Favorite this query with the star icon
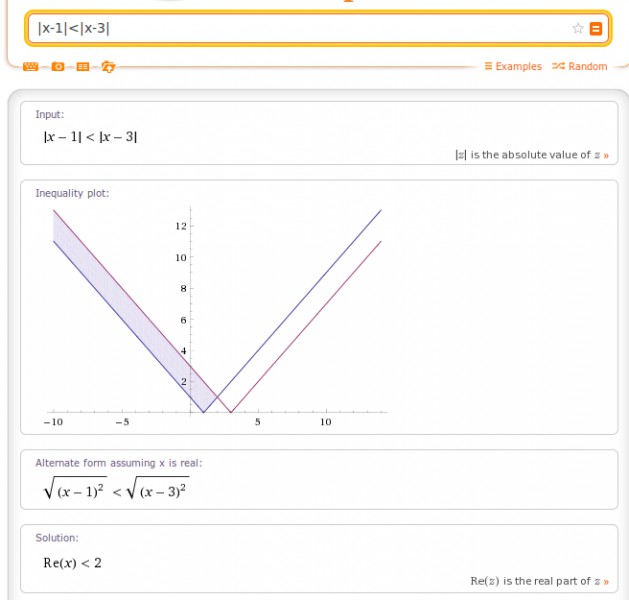The width and height of the screenshot is (629, 600). click(577, 28)
